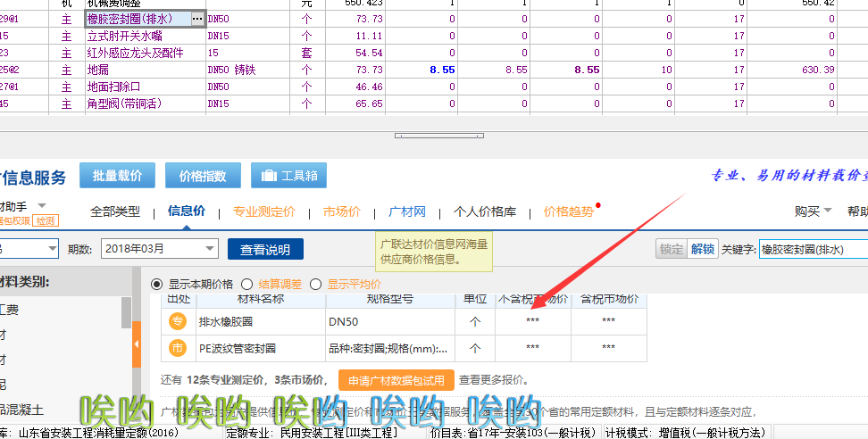The height and width of the screenshot is (439, 868).
Task: Open the 查看更多报价 link
Action: 494,380
